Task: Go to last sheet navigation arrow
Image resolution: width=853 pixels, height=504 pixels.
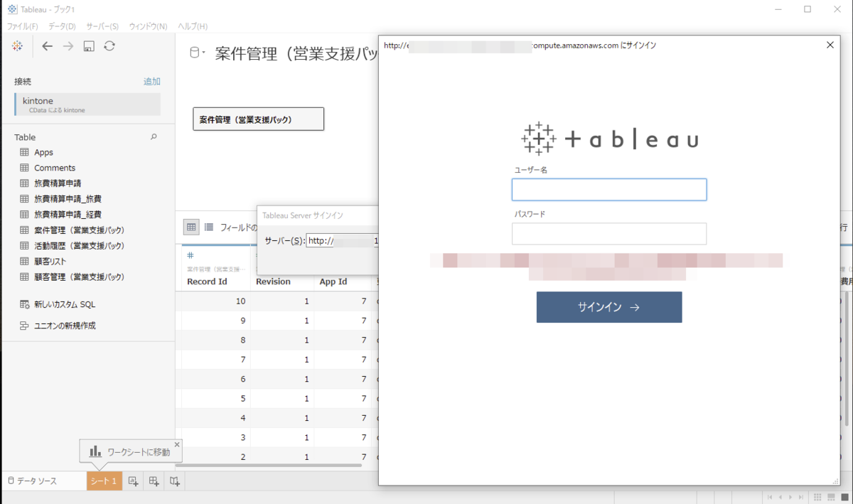Action: pos(801,497)
